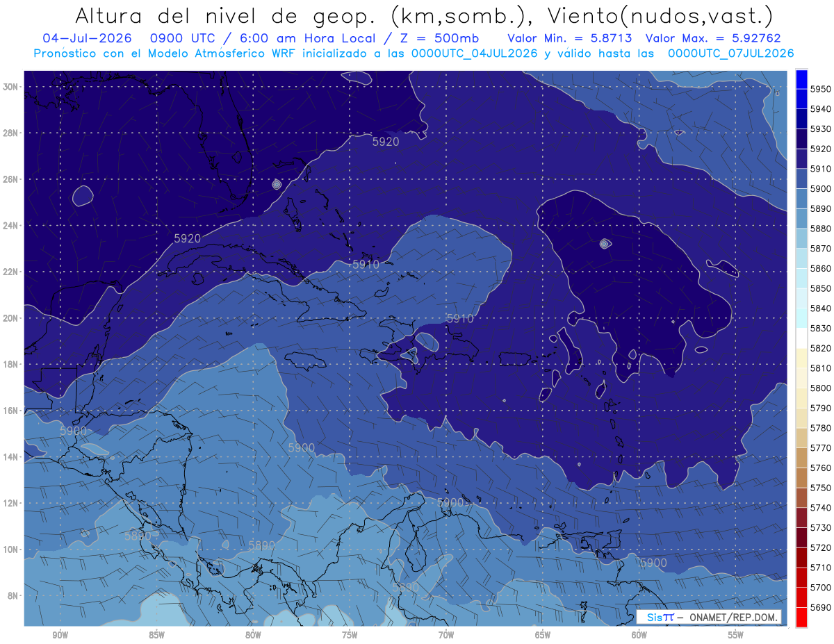This screenshot has height=644, width=834.
Task: Select the forecast date "04-Jul-2026"
Action: [x=87, y=38]
